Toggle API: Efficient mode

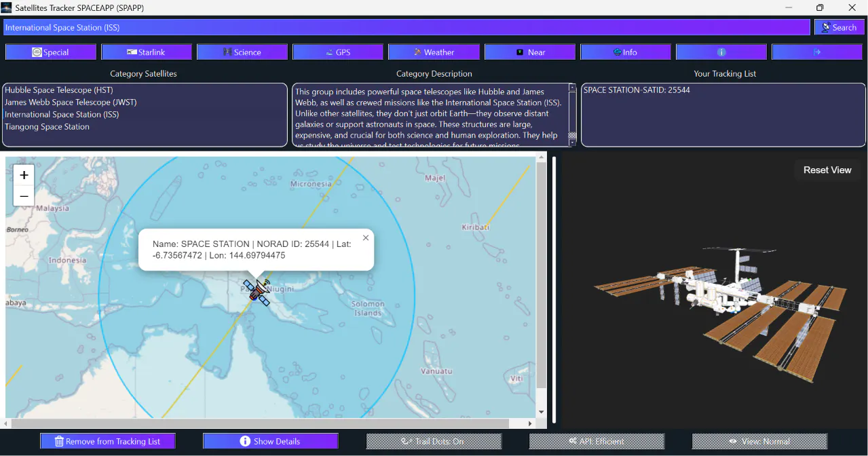click(x=597, y=441)
